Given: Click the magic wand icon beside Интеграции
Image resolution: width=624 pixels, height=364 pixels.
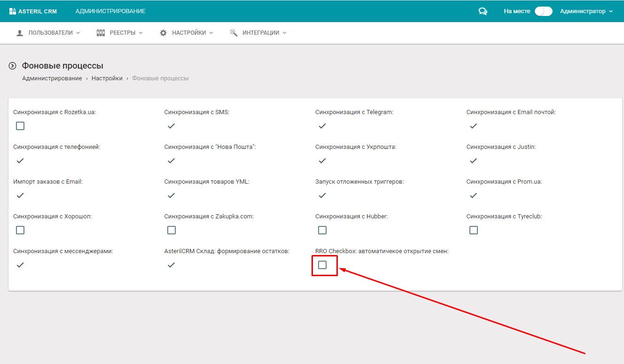Looking at the screenshot, I should click(234, 33).
